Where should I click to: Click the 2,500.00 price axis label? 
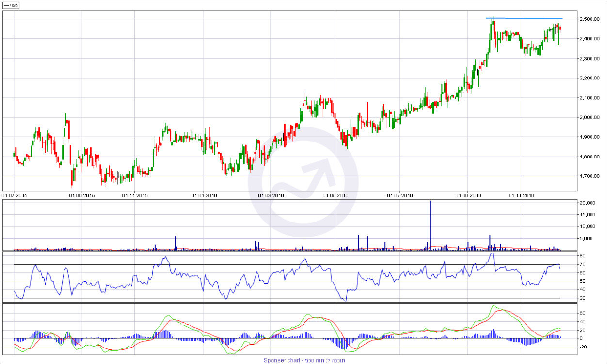590,19
